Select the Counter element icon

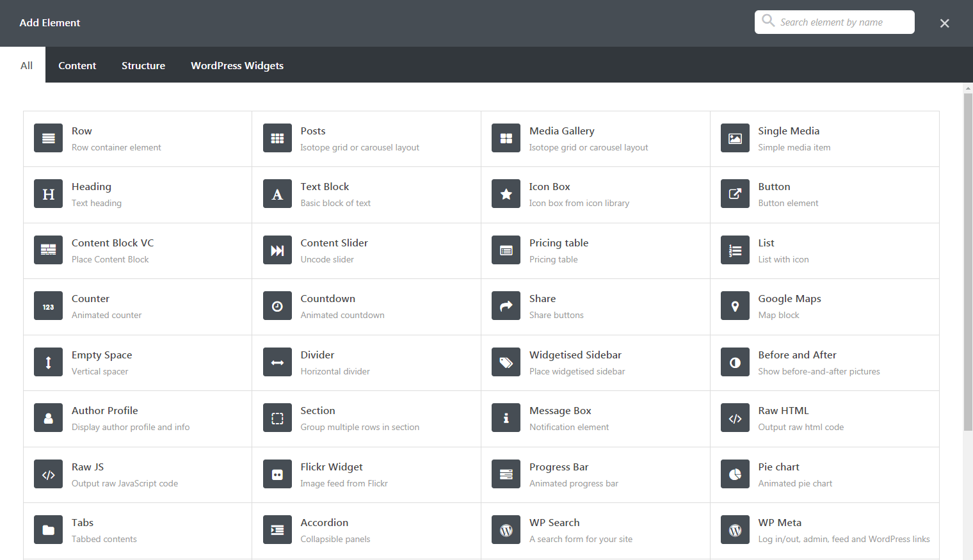coord(48,305)
